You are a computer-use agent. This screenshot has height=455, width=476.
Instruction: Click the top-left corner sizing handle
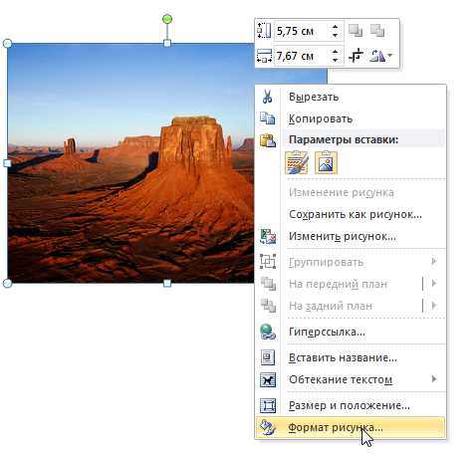(x=7, y=44)
